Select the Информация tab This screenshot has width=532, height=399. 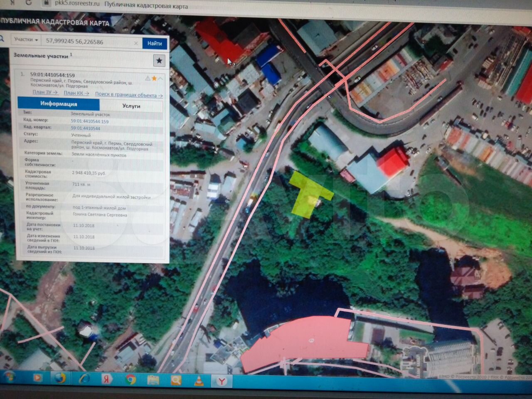coord(59,104)
